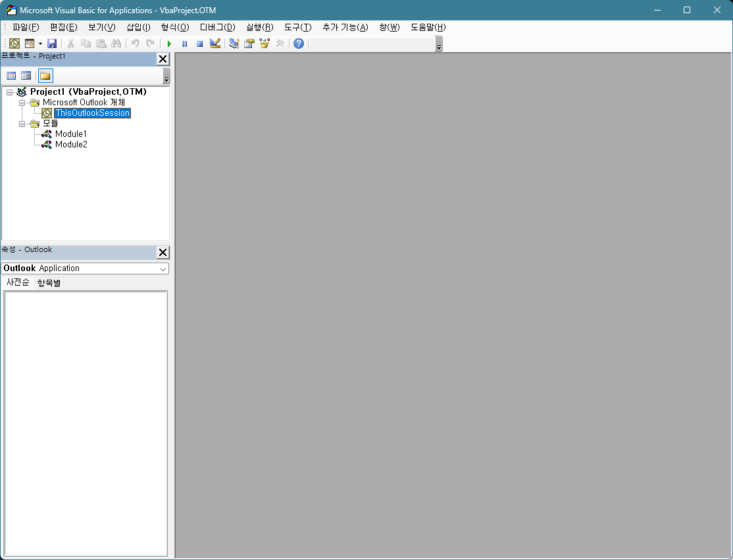Image resolution: width=733 pixels, height=560 pixels.
Task: Open the Outlook Application object dropdown
Action: pyautogui.click(x=163, y=268)
